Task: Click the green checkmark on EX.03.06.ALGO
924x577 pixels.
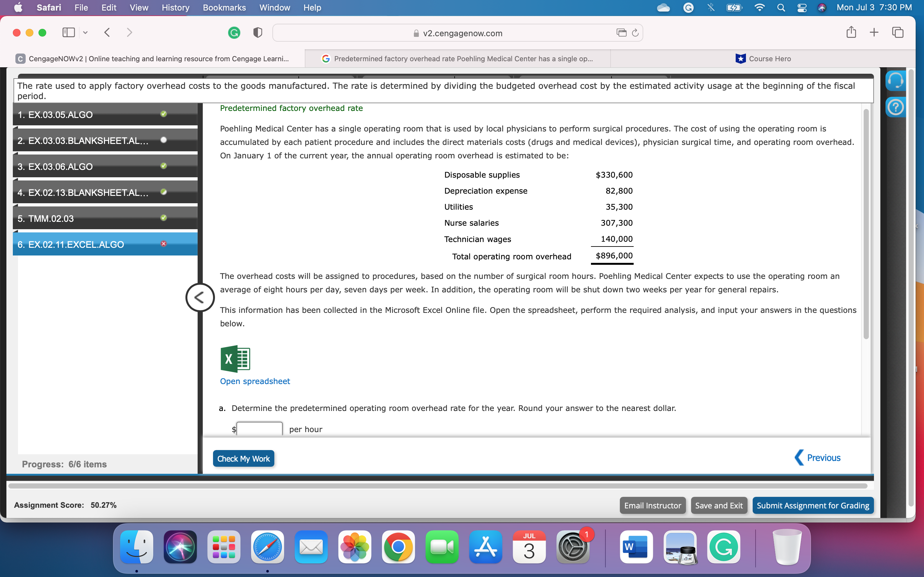Action: tap(163, 166)
